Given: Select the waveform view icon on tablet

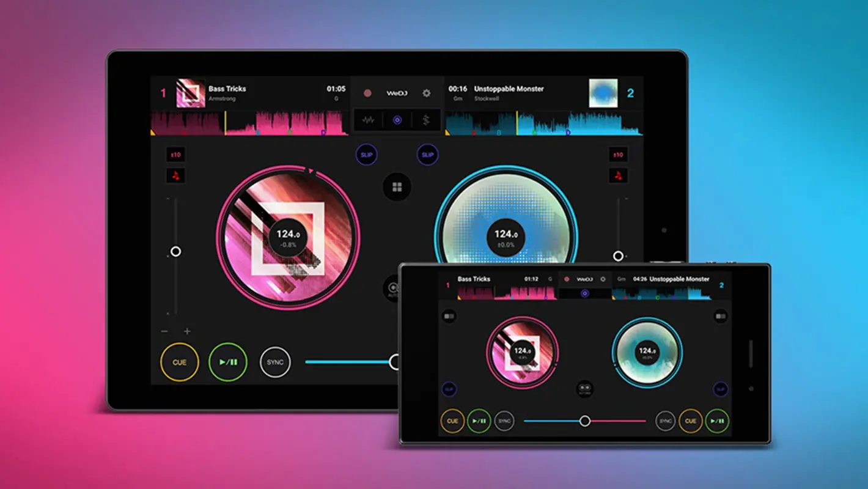Looking at the screenshot, I should pyautogui.click(x=368, y=120).
